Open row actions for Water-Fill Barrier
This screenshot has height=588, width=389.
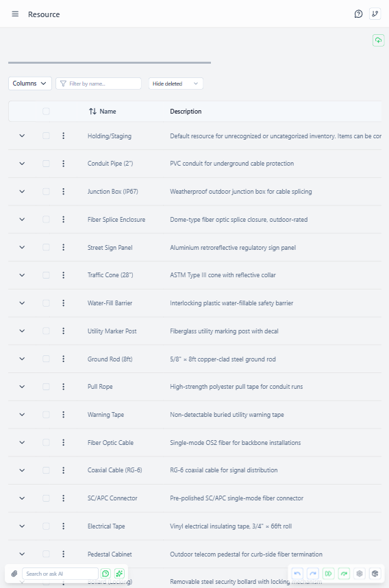pos(64,303)
